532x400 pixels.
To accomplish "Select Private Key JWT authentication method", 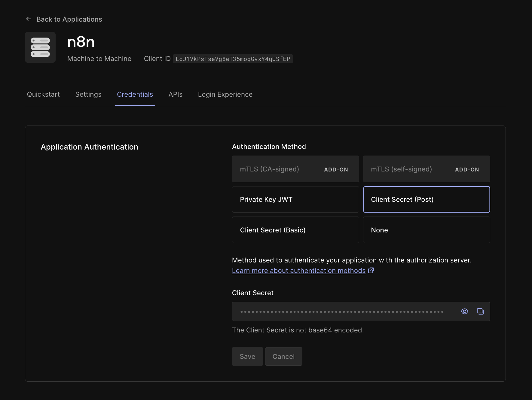I will [x=295, y=199].
